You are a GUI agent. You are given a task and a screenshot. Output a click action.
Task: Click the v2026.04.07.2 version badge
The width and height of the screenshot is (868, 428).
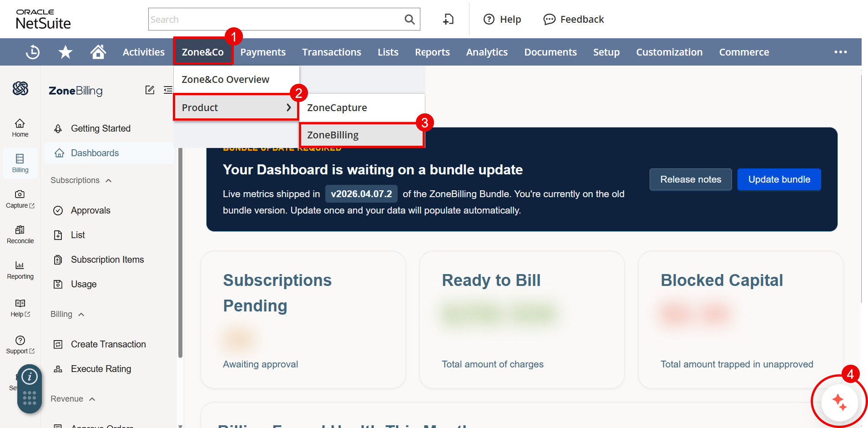click(361, 194)
